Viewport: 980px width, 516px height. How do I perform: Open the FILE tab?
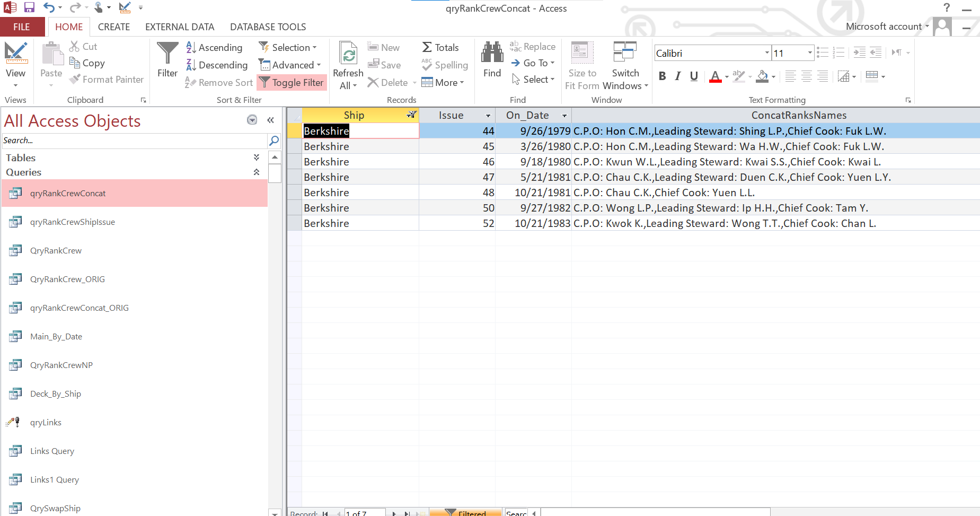click(x=22, y=27)
